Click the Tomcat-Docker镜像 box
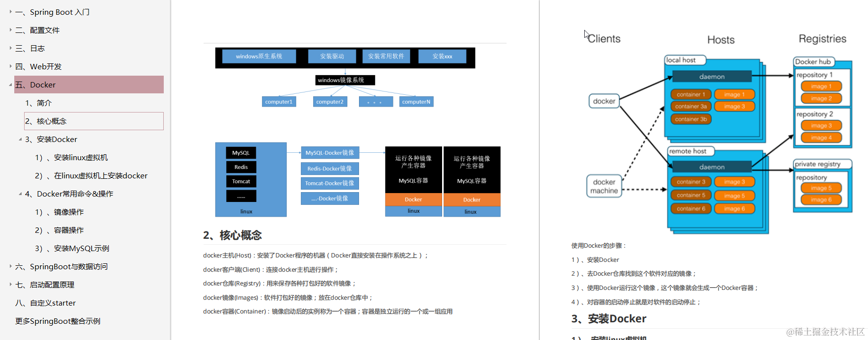The height and width of the screenshot is (340, 868). point(330,183)
